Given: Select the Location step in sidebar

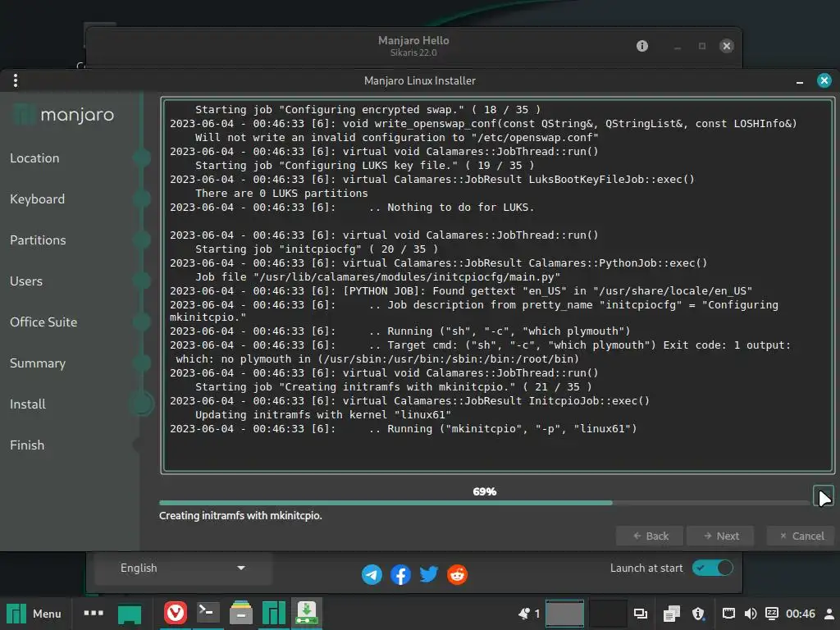Looking at the screenshot, I should [x=34, y=158].
